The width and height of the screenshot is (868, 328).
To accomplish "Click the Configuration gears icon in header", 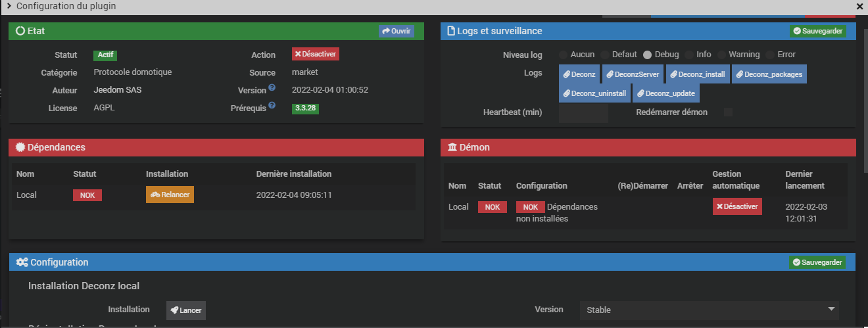I will (x=22, y=262).
